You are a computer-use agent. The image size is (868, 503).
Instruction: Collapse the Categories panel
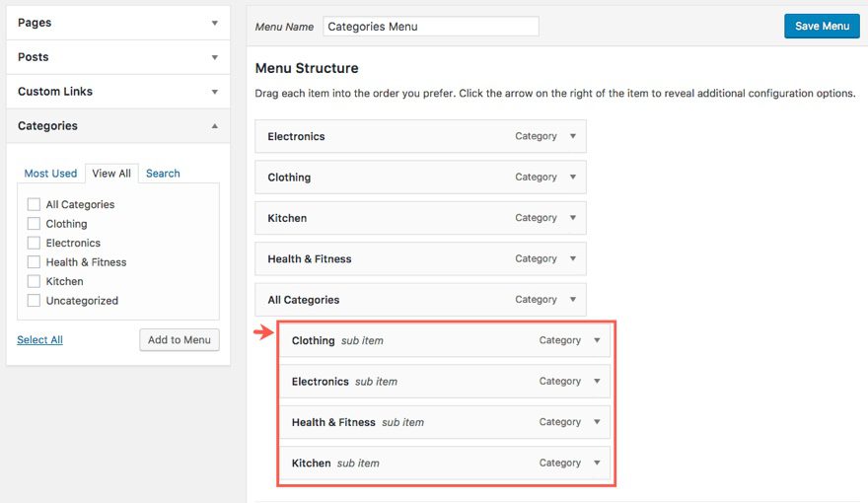[214, 126]
